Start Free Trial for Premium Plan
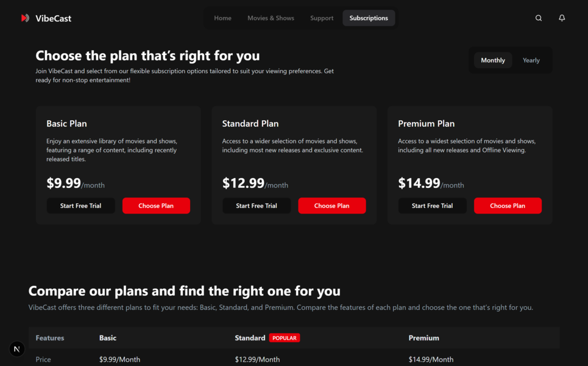The height and width of the screenshot is (366, 588). [433, 206]
